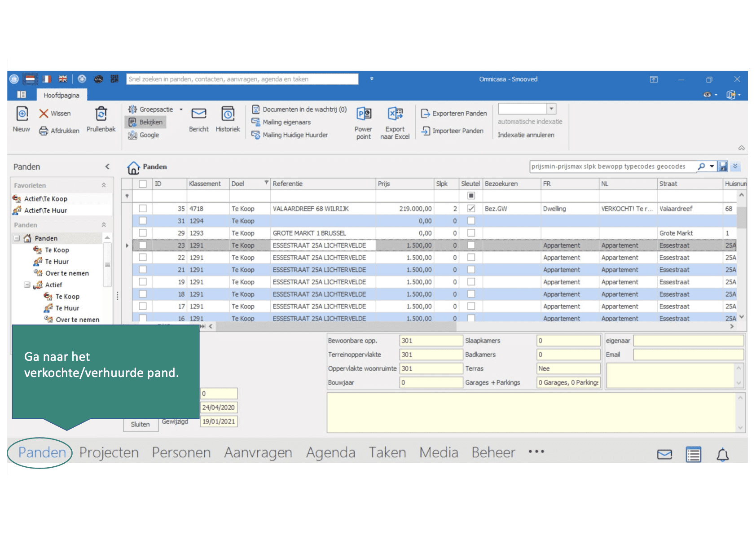Open the Agenda module
The width and height of the screenshot is (756, 535).
[331, 453]
